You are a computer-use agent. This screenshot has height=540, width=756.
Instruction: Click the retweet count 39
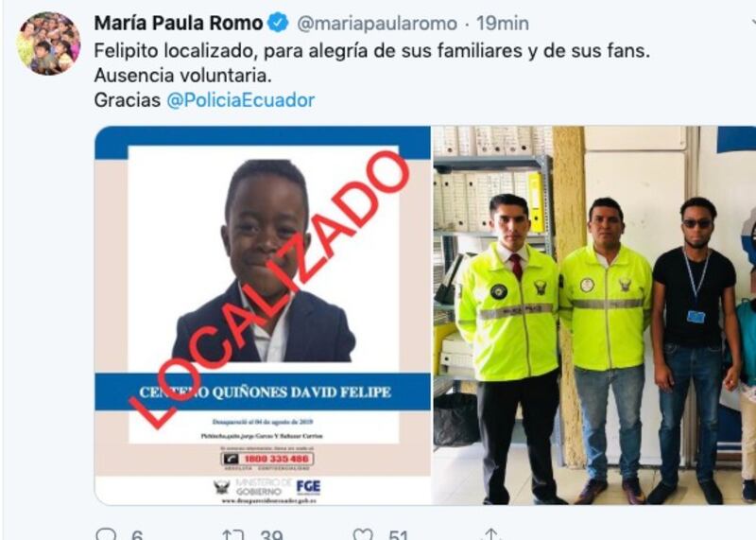(x=271, y=534)
